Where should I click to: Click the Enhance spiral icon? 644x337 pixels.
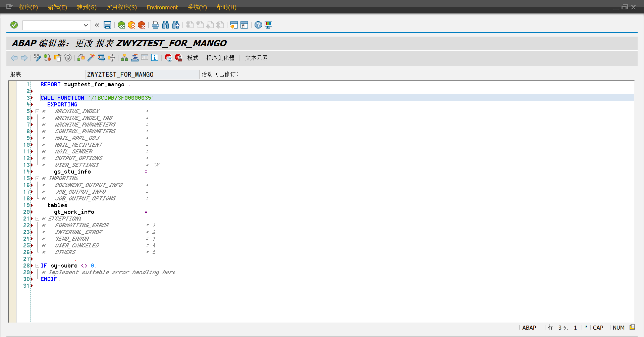pyautogui.click(x=68, y=58)
